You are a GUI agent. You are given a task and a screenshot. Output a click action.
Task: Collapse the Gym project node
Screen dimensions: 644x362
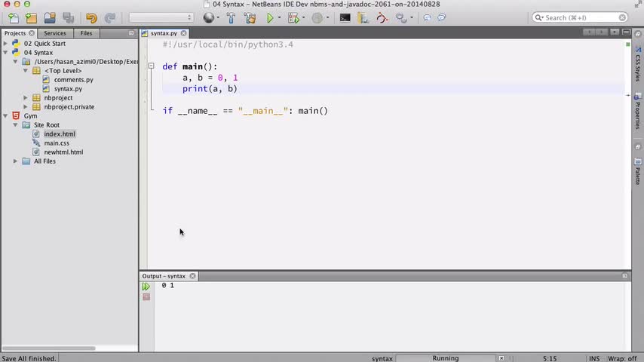click(5, 116)
